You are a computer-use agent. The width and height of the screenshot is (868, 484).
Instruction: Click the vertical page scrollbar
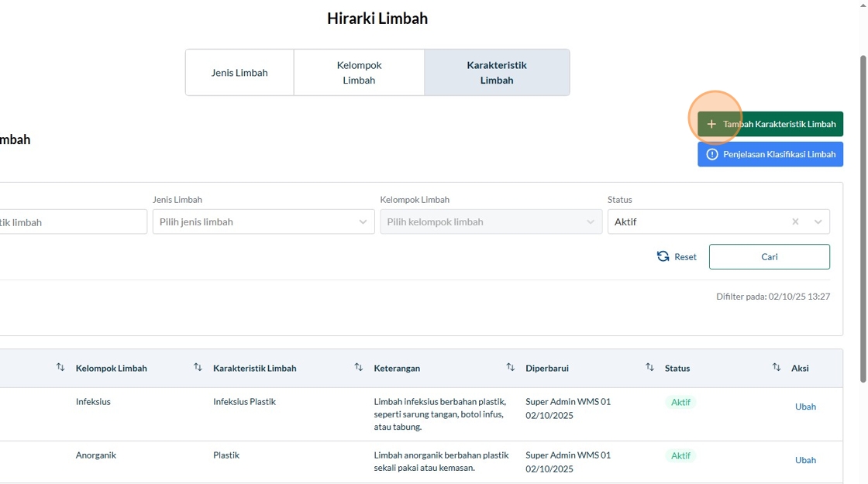click(x=863, y=217)
